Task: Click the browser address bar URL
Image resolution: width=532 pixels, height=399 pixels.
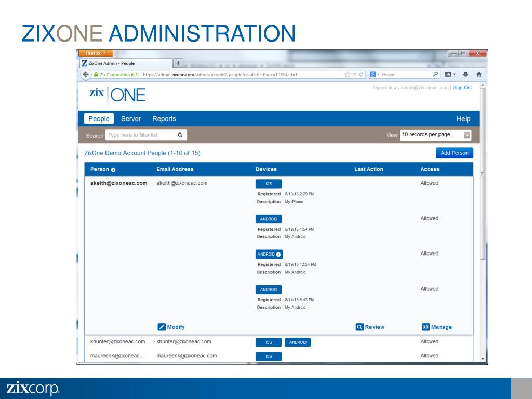Action: [220, 75]
